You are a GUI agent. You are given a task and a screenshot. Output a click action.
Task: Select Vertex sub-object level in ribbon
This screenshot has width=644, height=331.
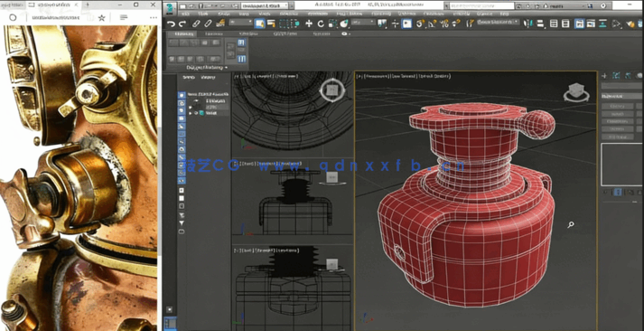[173, 43]
